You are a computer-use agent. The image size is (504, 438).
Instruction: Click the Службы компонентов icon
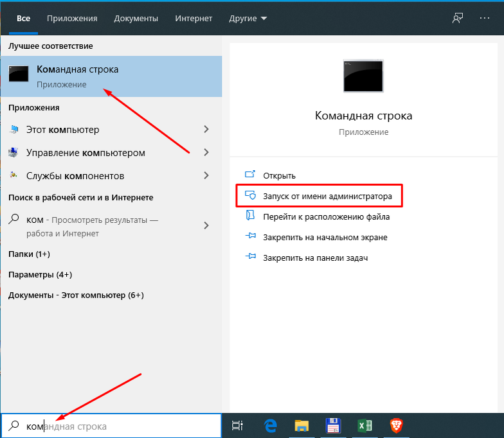[14, 175]
